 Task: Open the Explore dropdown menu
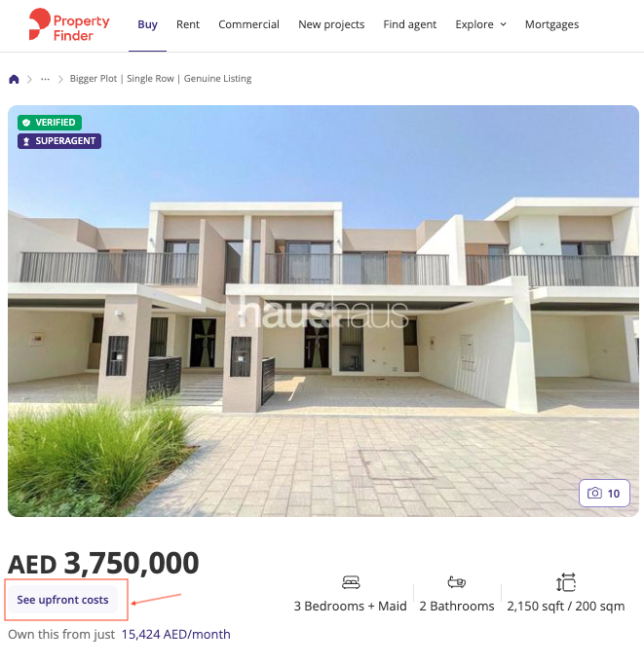[480, 24]
